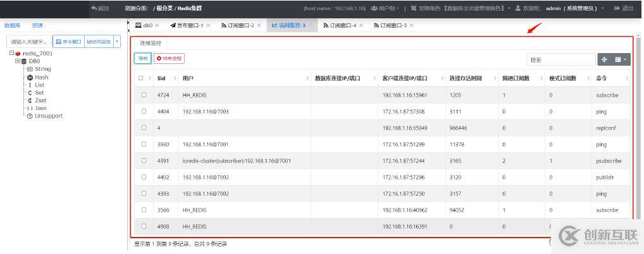Select the Set type tree item

pyautogui.click(x=35, y=93)
